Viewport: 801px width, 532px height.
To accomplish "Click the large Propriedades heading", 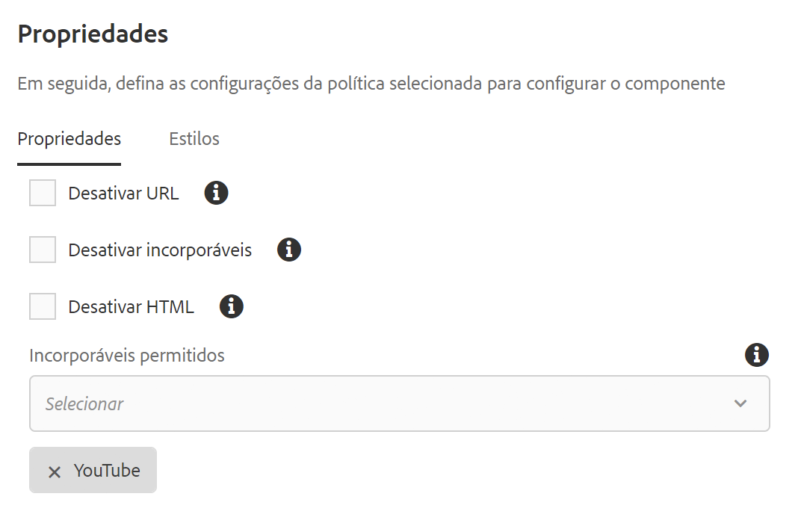I will click(93, 35).
